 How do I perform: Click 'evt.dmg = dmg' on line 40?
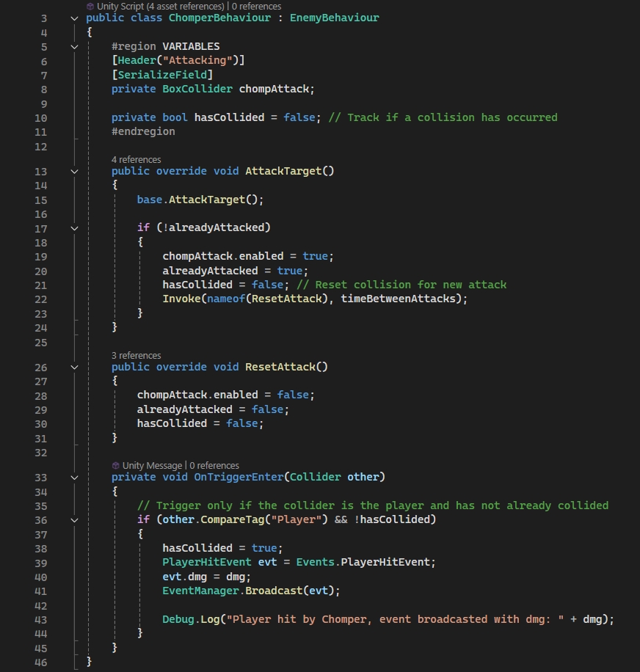207,577
